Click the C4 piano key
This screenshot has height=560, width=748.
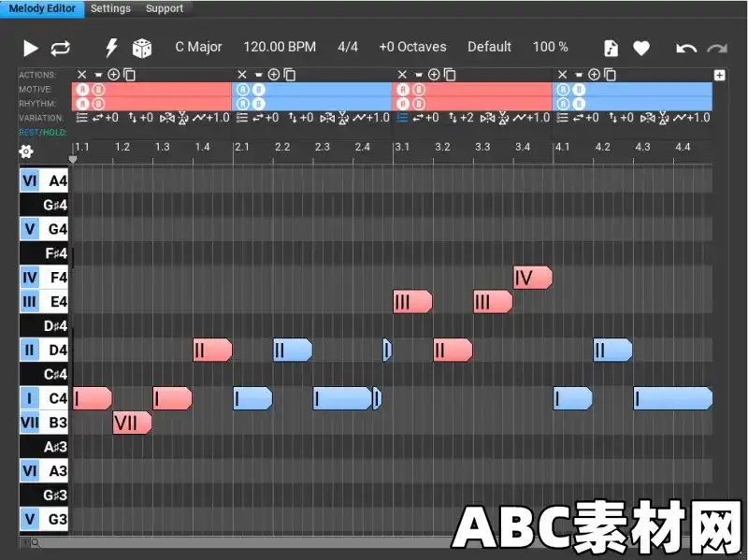(44, 398)
